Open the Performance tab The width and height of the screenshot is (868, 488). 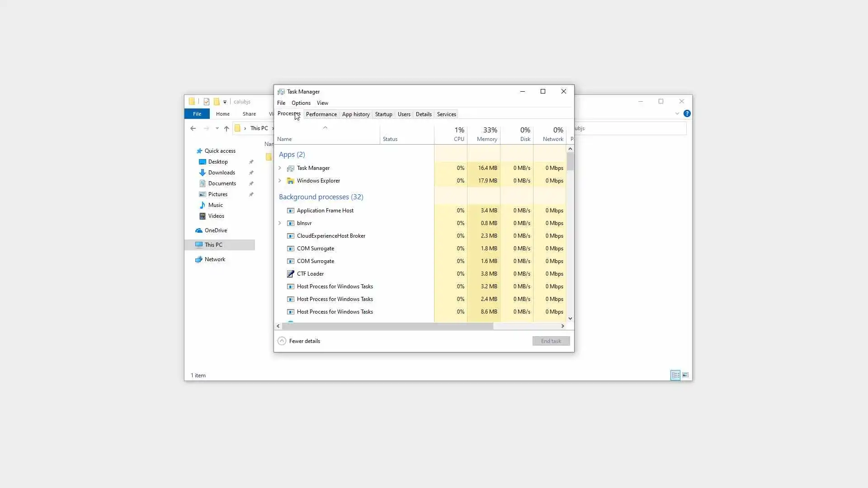(x=321, y=114)
